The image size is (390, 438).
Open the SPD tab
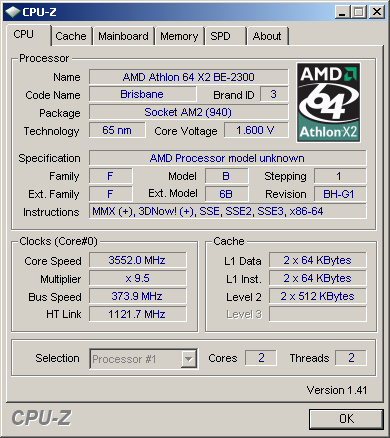coord(225,36)
